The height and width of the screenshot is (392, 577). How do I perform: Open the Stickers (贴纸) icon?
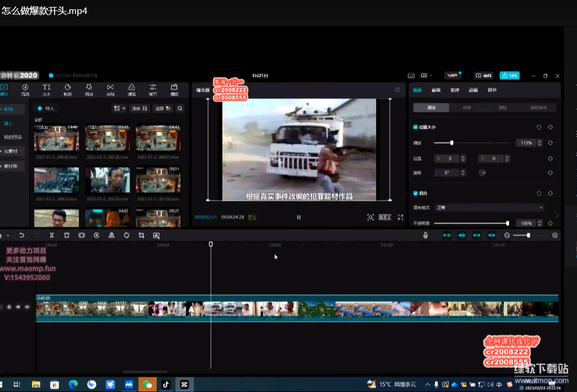point(68,89)
